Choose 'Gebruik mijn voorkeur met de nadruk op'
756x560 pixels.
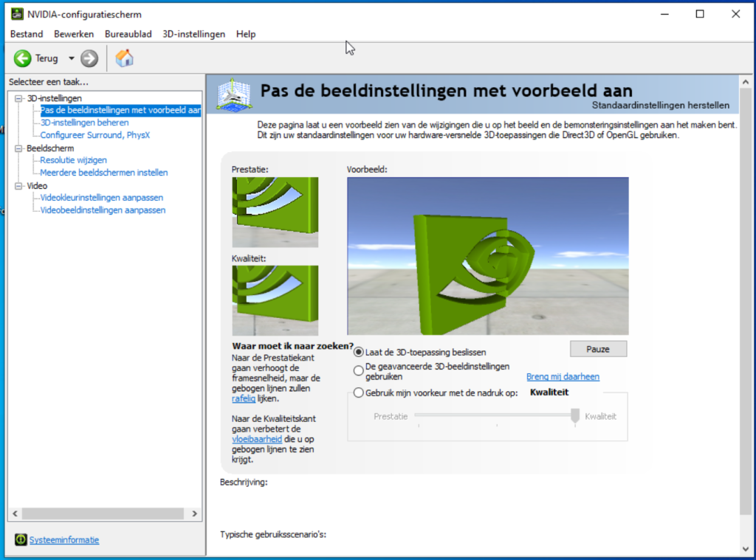pos(359,393)
